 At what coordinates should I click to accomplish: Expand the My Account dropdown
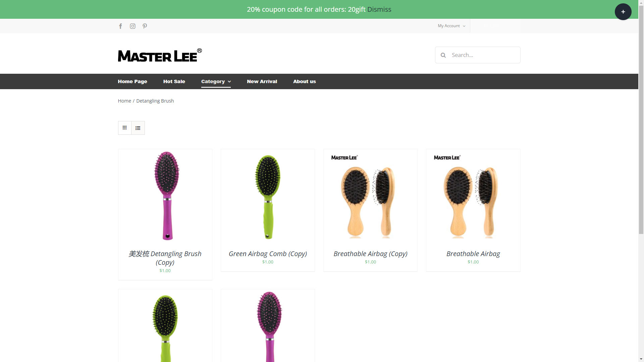(x=451, y=26)
